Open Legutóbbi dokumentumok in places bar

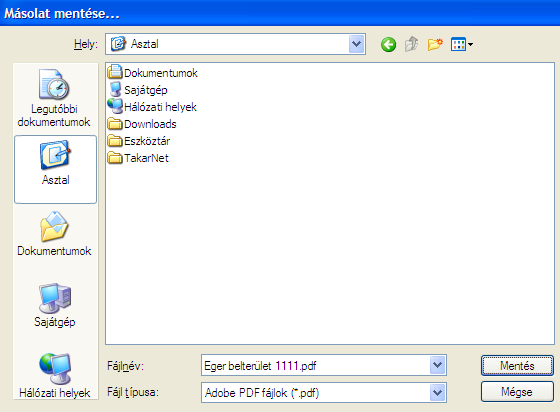tap(54, 98)
